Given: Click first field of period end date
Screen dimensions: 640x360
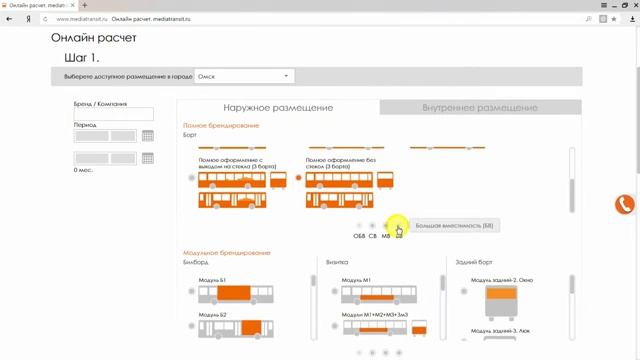Looking at the screenshot, I should (x=92, y=158).
